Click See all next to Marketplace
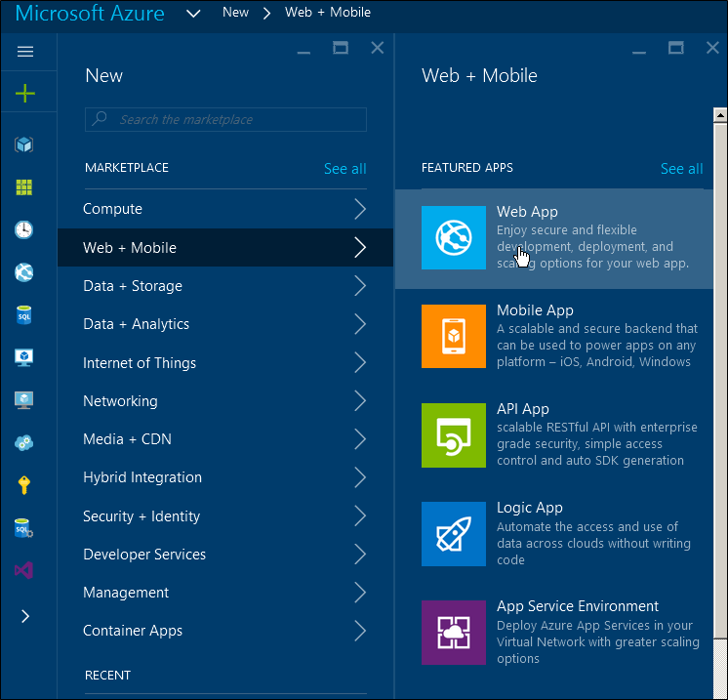This screenshot has width=728, height=700. (x=344, y=169)
